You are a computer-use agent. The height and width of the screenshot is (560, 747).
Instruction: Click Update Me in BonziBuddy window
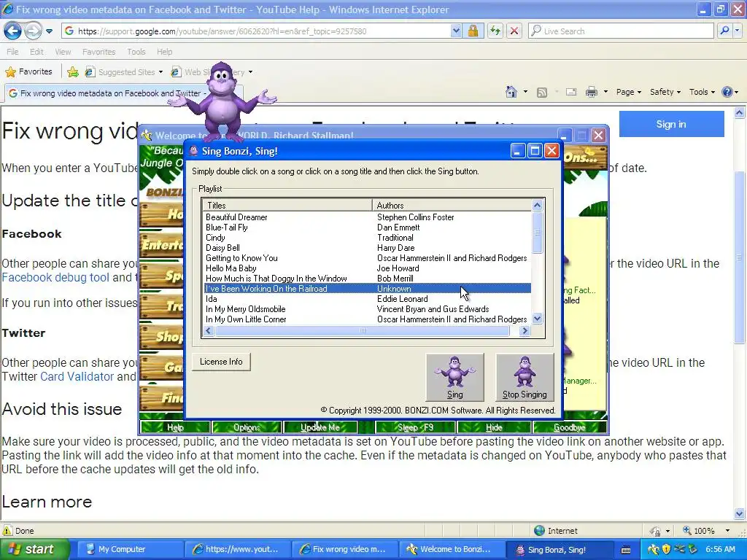point(320,427)
